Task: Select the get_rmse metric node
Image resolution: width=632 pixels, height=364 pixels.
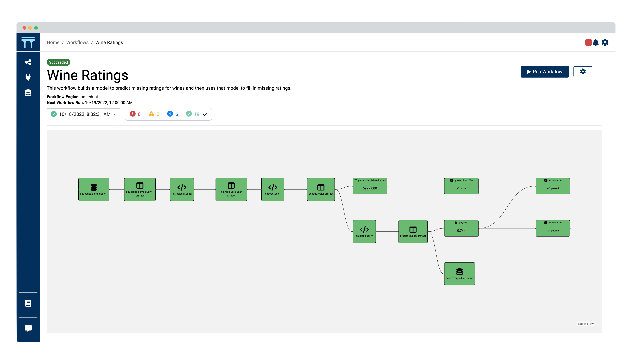Action: point(461,228)
